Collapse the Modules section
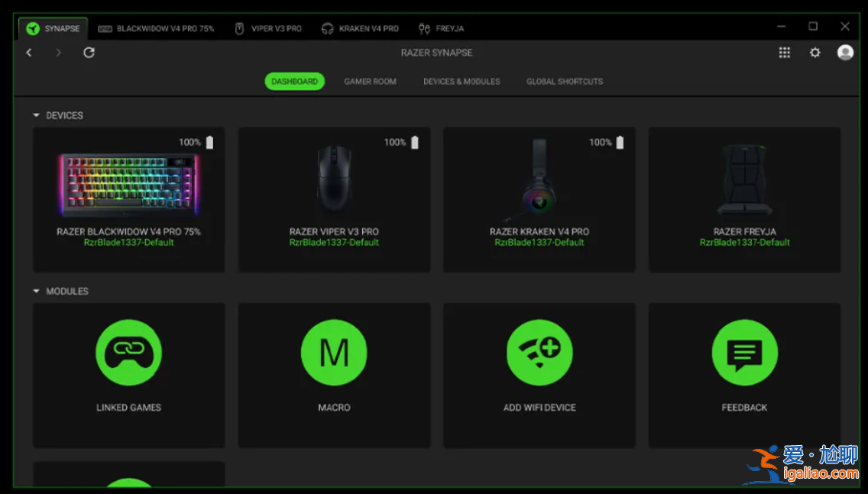The width and height of the screenshot is (868, 494). pos(36,292)
